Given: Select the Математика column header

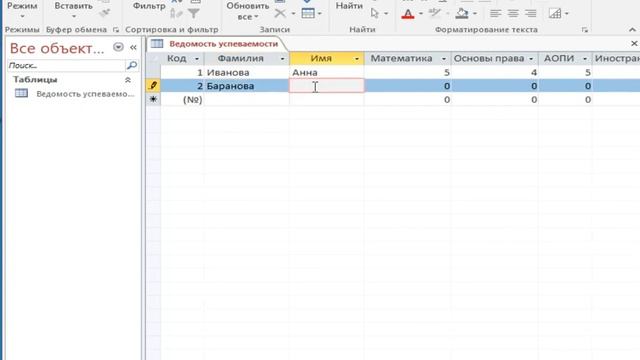Looking at the screenshot, I should click(401, 58).
